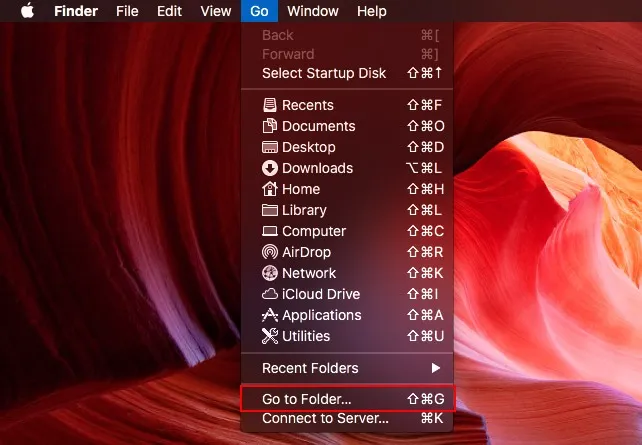Click the ⌥⌘L shortcut beside Downloads
Image resolution: width=642 pixels, height=445 pixels.
(x=424, y=168)
